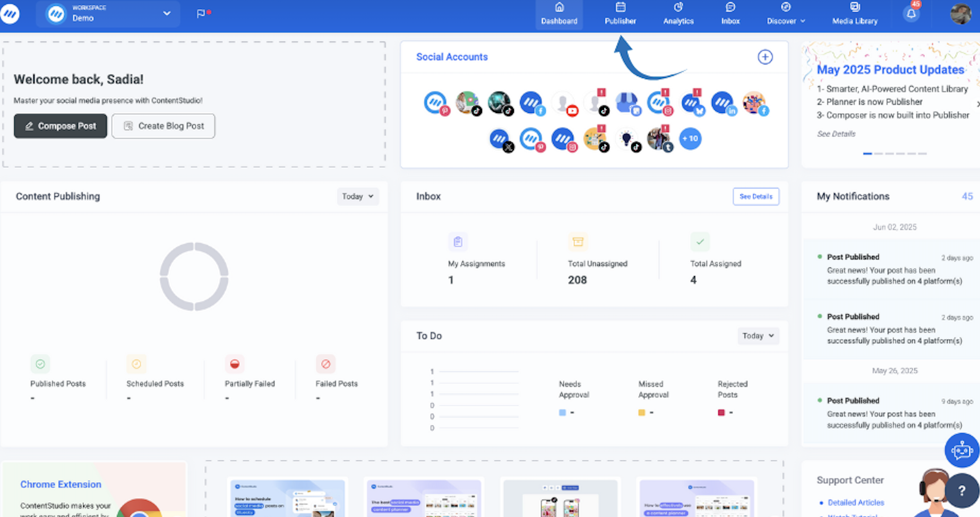Click the May 2025 Product Updates heading

(890, 70)
